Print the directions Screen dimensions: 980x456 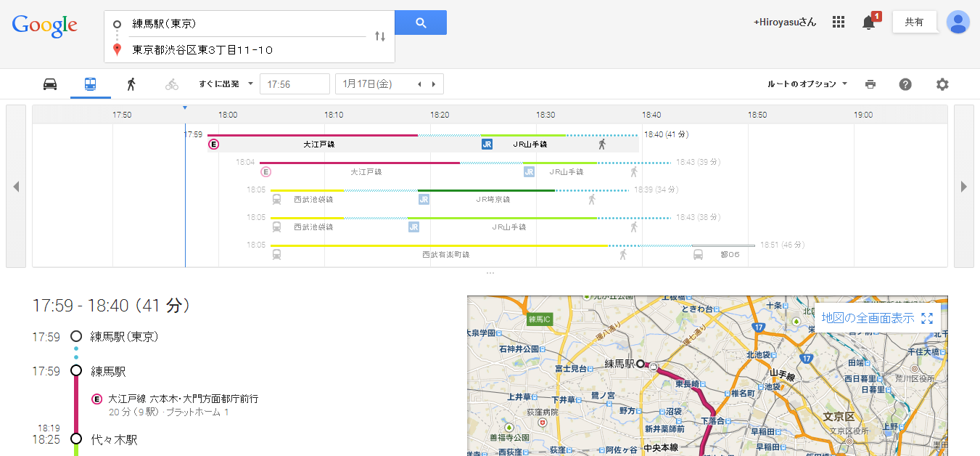(x=870, y=84)
